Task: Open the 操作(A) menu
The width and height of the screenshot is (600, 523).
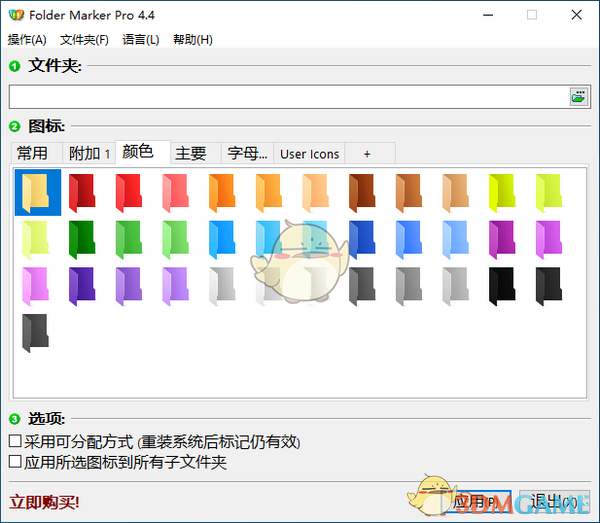Action: (x=27, y=40)
